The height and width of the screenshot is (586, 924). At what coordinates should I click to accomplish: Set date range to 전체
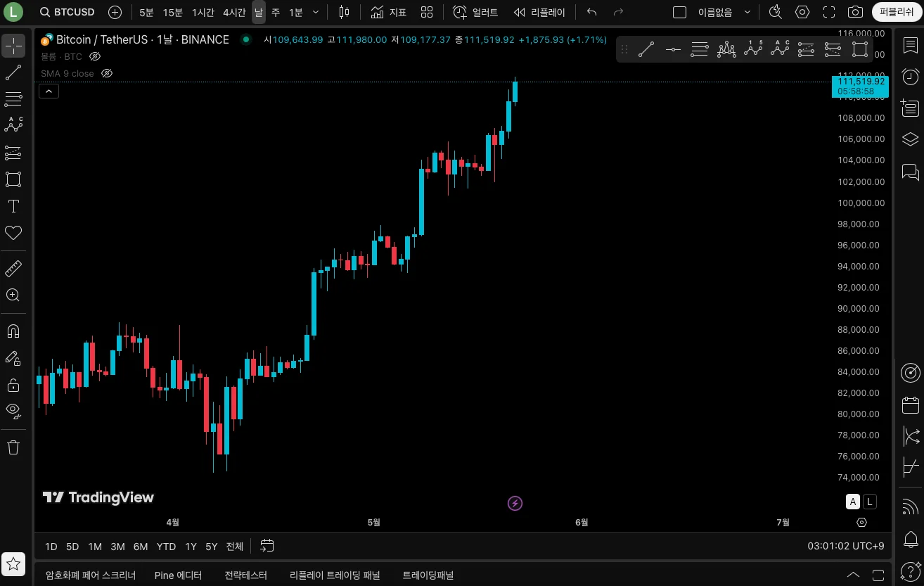pyautogui.click(x=234, y=547)
